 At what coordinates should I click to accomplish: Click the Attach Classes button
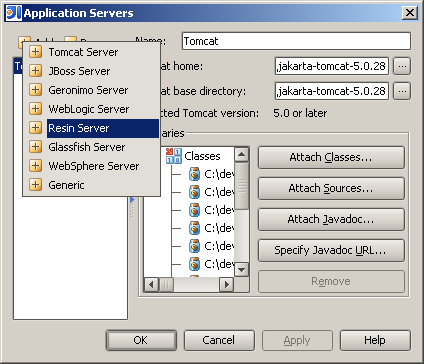pyautogui.click(x=331, y=157)
